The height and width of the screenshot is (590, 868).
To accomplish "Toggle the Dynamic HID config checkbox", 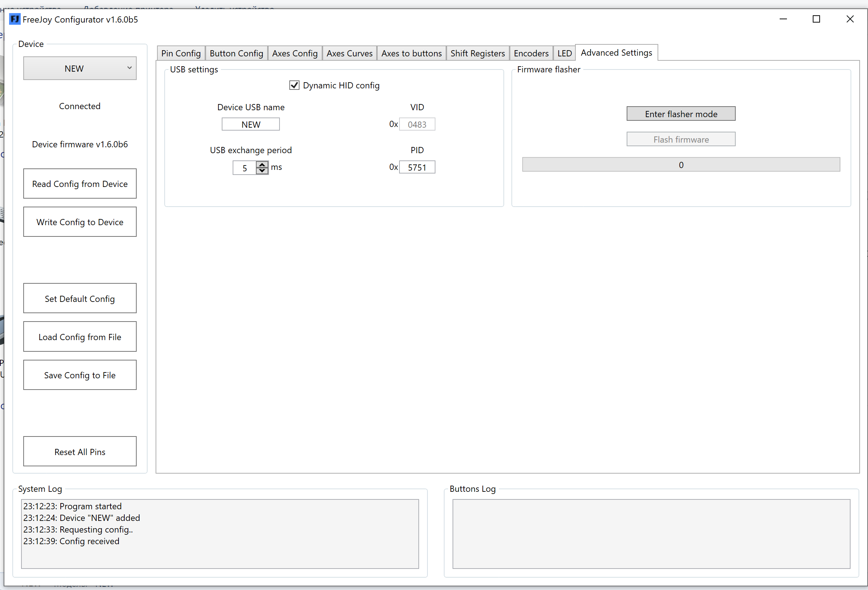I will 294,85.
